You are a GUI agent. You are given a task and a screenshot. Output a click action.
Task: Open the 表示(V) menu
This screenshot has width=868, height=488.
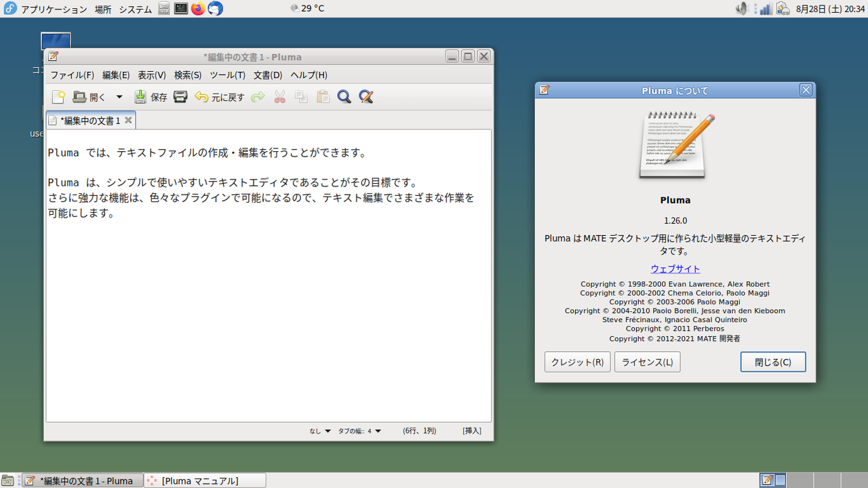coord(152,75)
